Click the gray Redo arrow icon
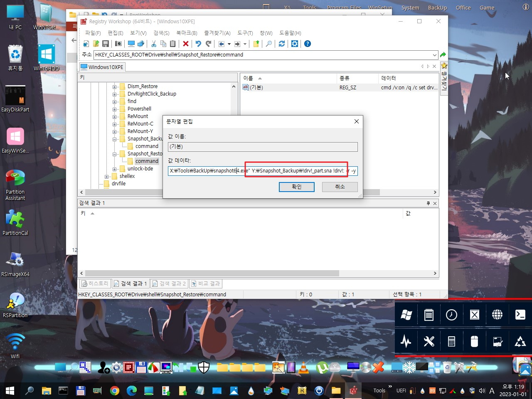 pos(208,44)
